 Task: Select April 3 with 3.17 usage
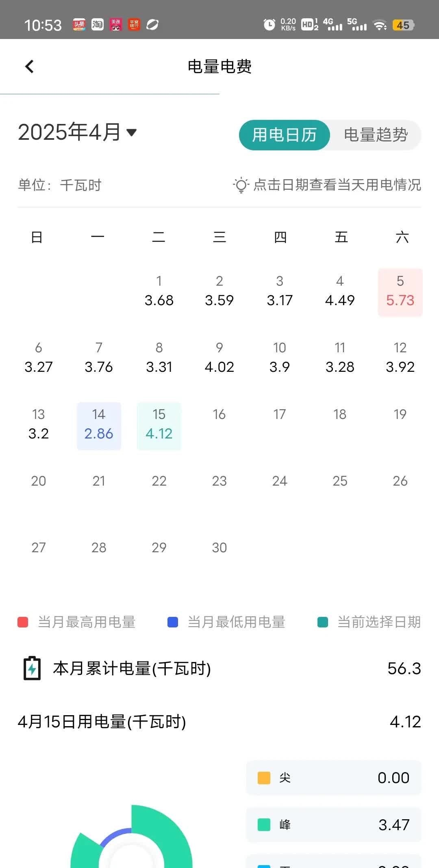pos(280,291)
